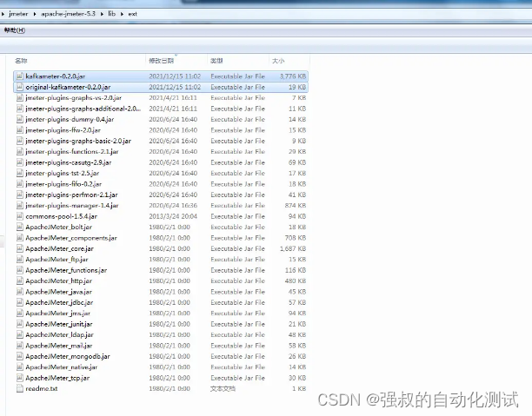Select file name jmeter-plugins-graphs-additional-2.0
This screenshot has height=416, width=532.
[x=83, y=109]
